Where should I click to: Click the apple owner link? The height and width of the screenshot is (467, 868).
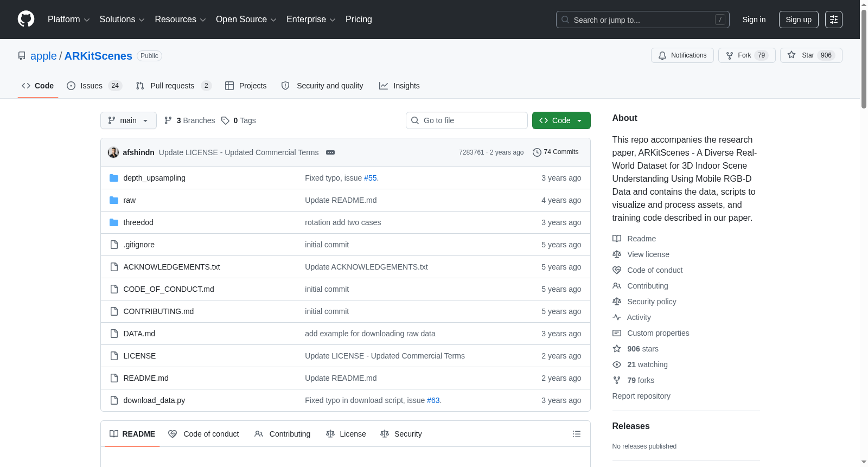tap(43, 56)
